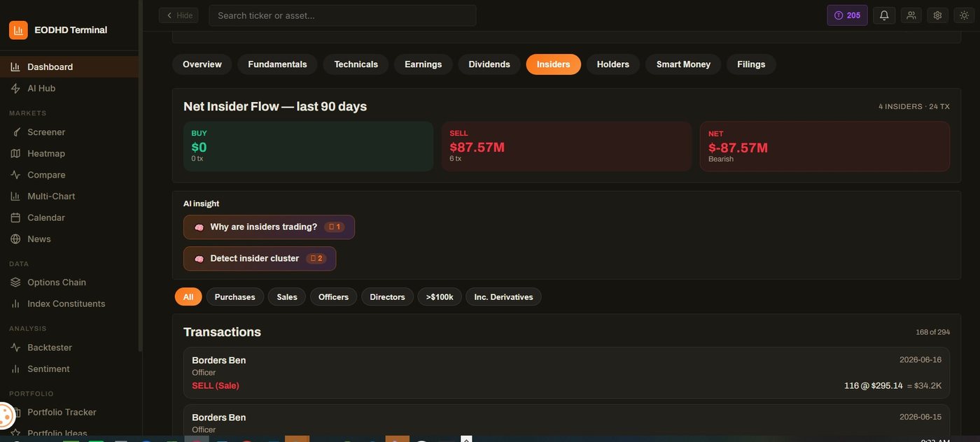Switch to the Filings tab
The height and width of the screenshot is (442, 980).
(x=751, y=64)
